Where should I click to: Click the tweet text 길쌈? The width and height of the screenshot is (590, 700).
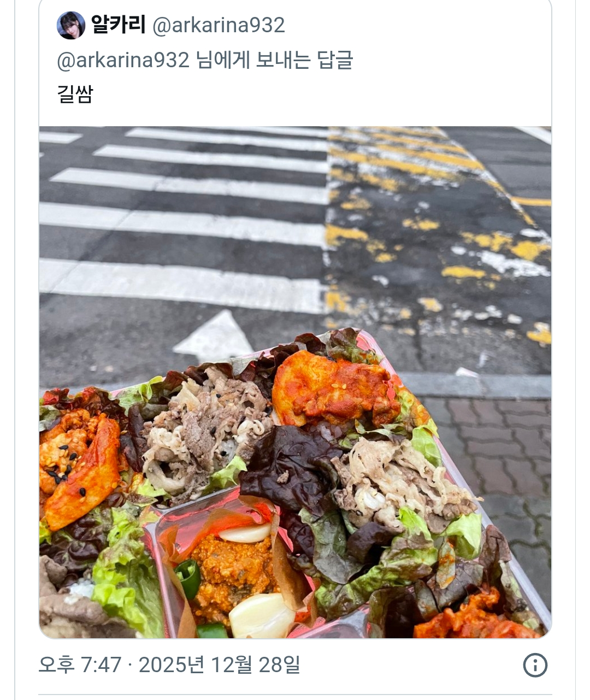[x=75, y=94]
